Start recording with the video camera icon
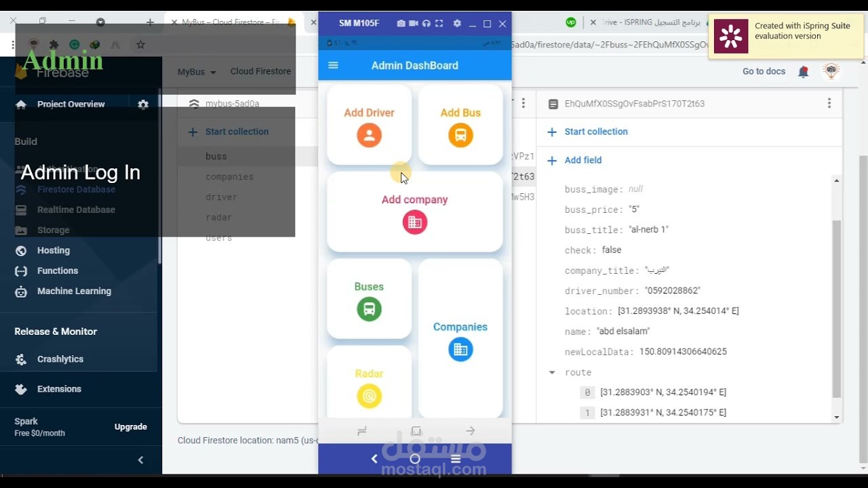 pos(414,23)
